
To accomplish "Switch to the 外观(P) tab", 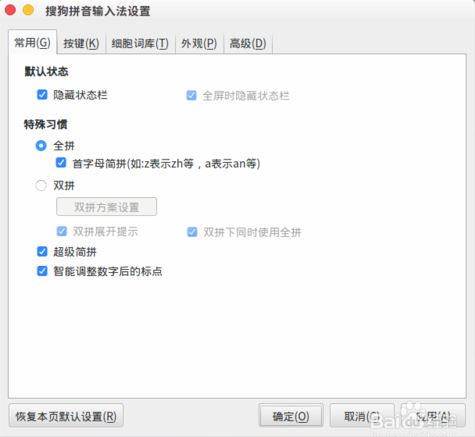I will point(199,43).
